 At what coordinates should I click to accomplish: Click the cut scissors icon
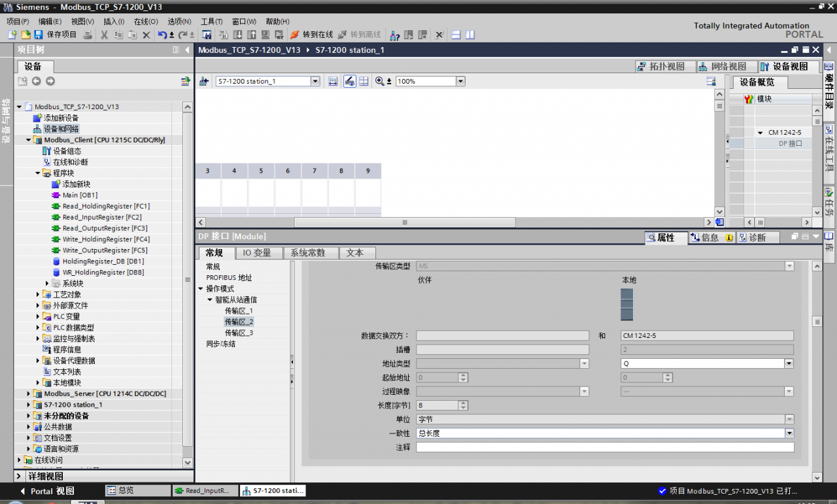click(105, 35)
